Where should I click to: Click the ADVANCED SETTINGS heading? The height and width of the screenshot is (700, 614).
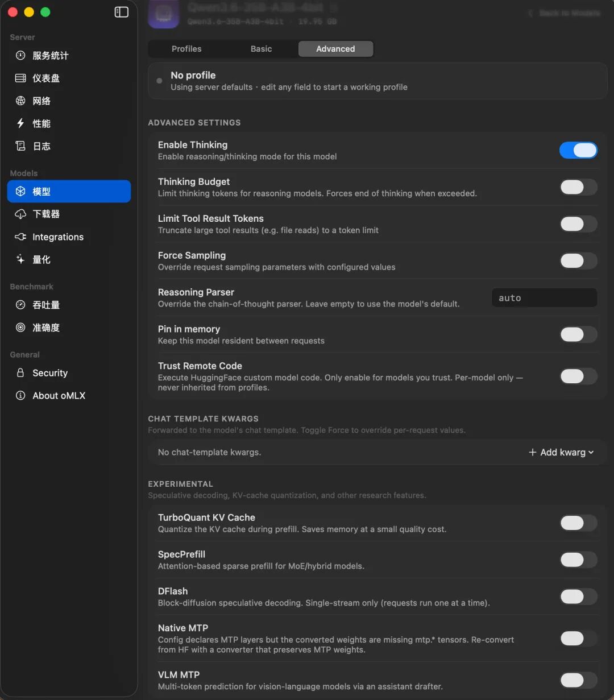tap(194, 122)
